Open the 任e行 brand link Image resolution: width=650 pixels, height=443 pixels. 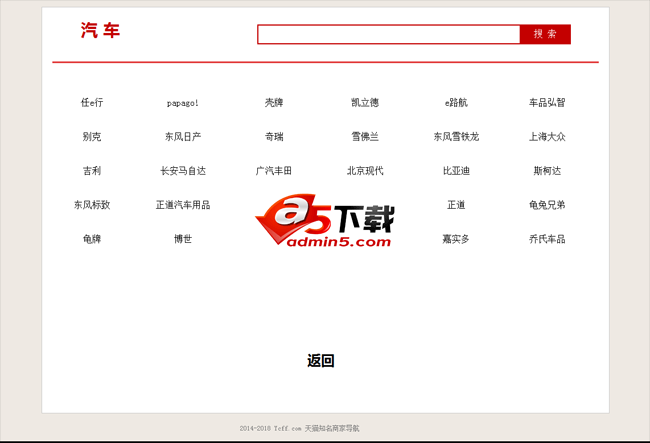tap(92, 102)
